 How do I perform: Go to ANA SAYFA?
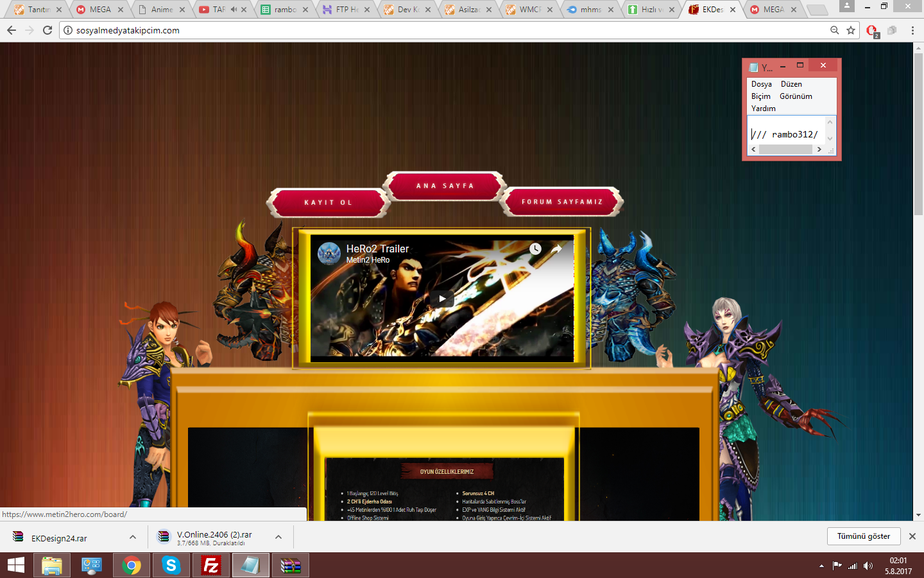click(445, 186)
